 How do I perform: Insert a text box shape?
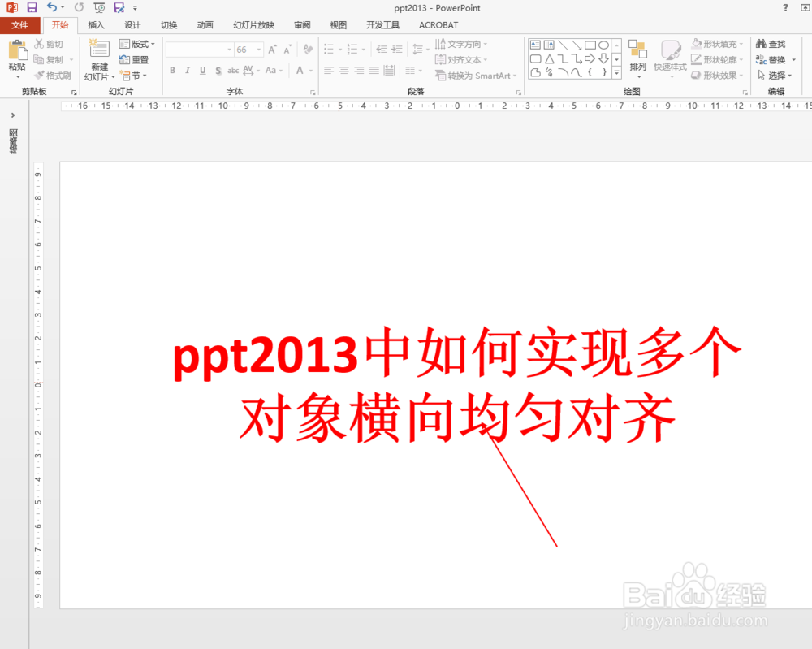click(535, 45)
